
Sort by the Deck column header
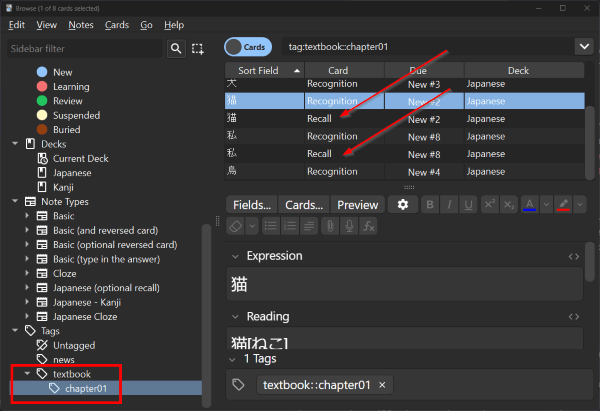524,70
